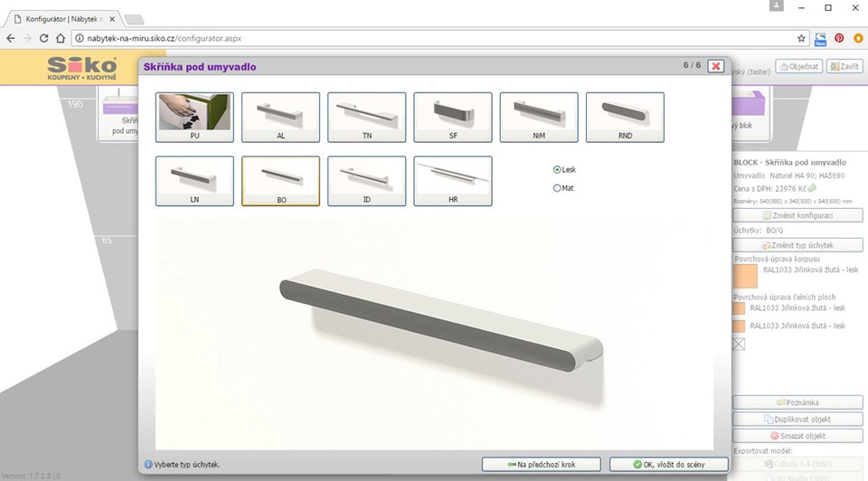Pick the SF handle option
This screenshot has width=868, height=481.
(x=453, y=118)
